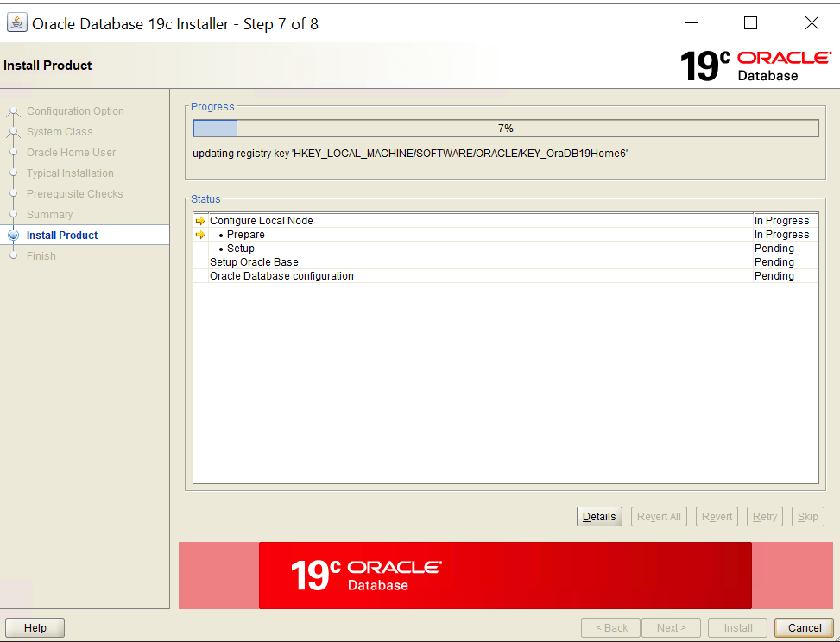The height and width of the screenshot is (642, 840).
Task: Click the Retry button
Action: click(x=765, y=517)
